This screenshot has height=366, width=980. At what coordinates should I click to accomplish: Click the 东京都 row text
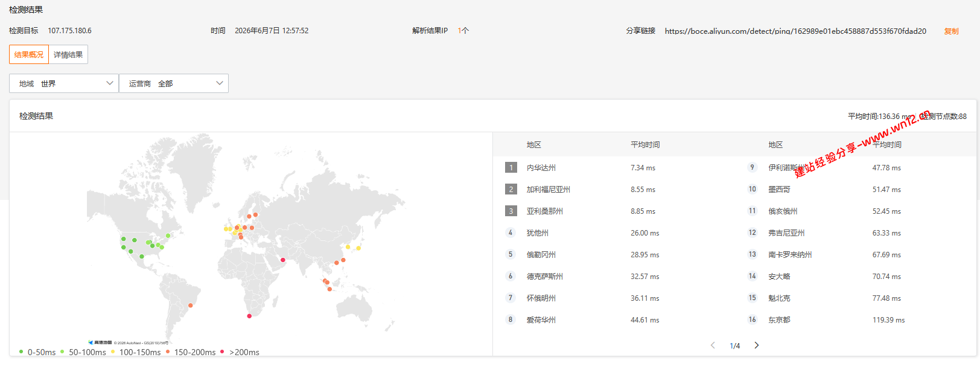779,320
